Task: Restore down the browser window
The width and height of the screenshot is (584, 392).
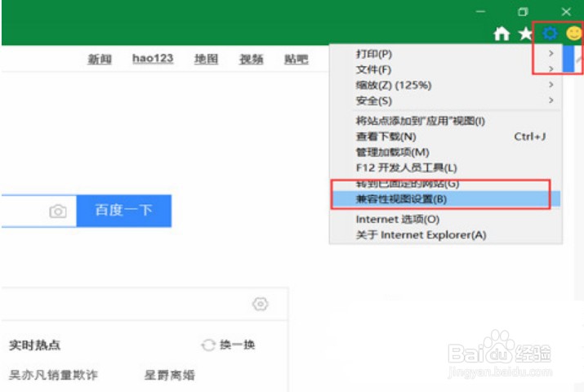Action: pos(523,12)
